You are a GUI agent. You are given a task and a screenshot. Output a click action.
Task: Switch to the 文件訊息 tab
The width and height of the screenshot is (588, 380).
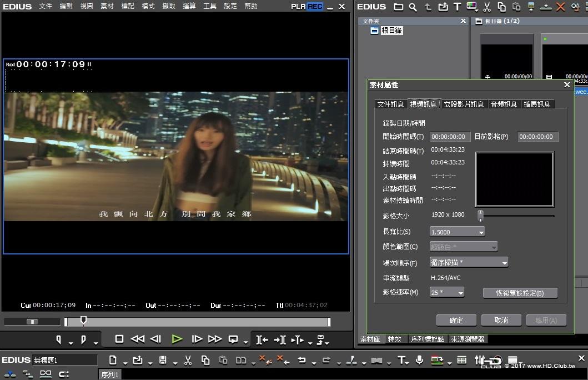390,104
